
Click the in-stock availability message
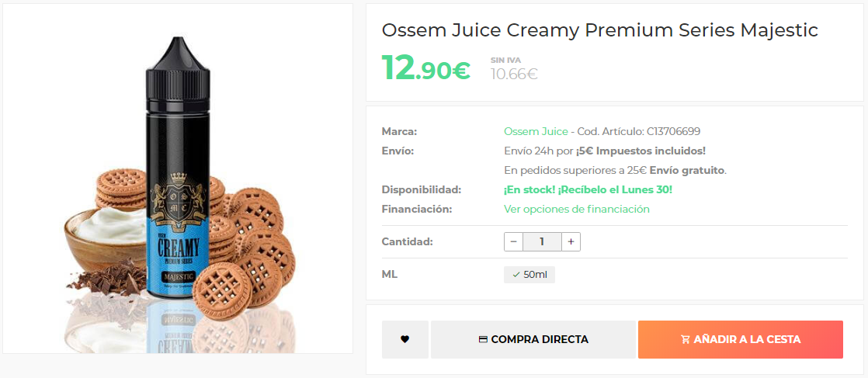point(588,189)
